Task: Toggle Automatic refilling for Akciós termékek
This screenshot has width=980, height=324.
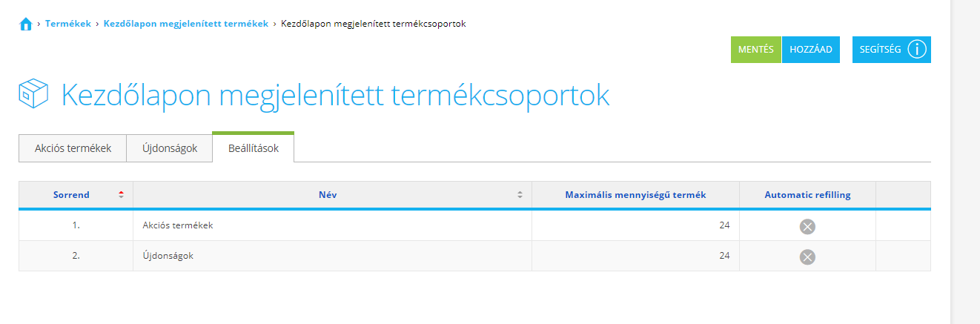Action: (807, 226)
